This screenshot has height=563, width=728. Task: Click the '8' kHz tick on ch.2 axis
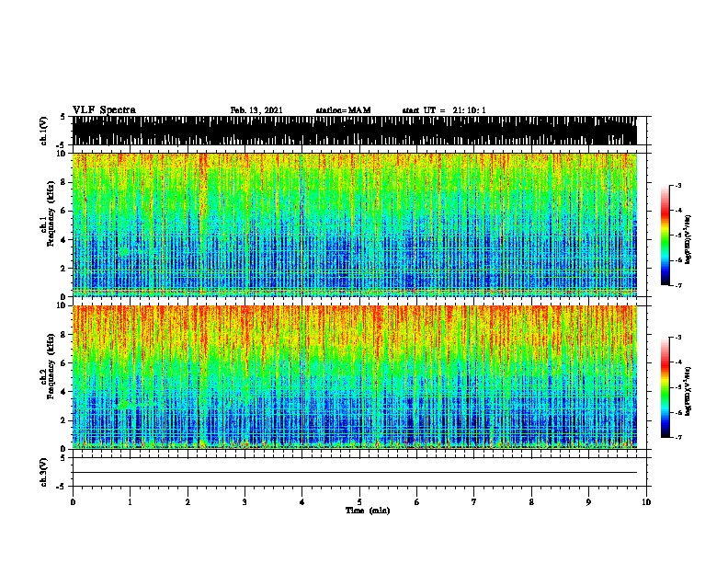[x=63, y=334]
